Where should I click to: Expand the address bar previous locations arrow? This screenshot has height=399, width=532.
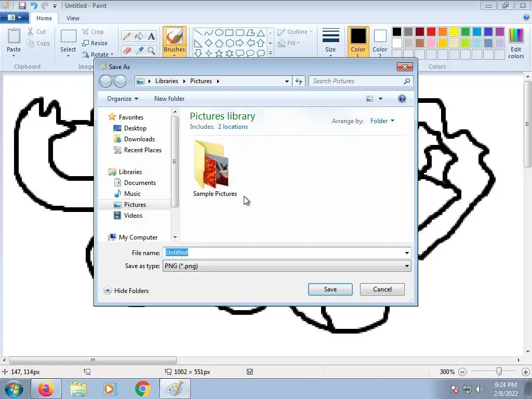[x=287, y=81]
